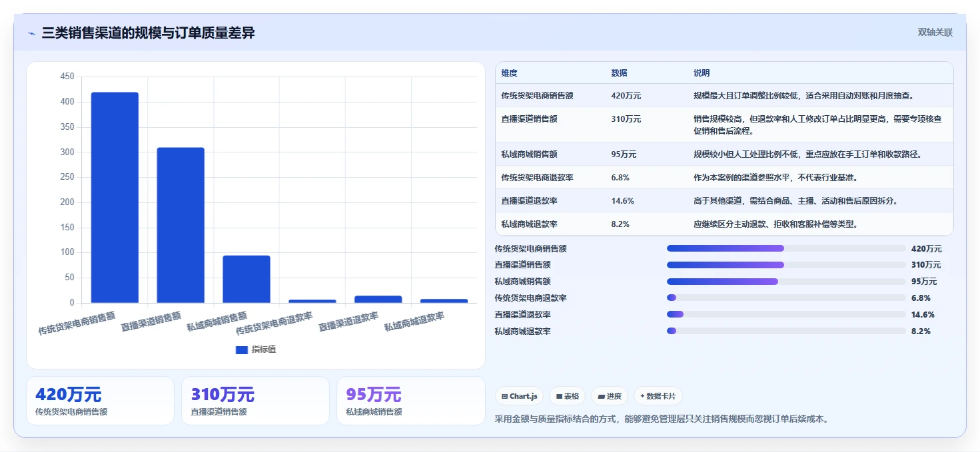Click the 传统货架电商销售额 label in the progress list

click(530, 249)
